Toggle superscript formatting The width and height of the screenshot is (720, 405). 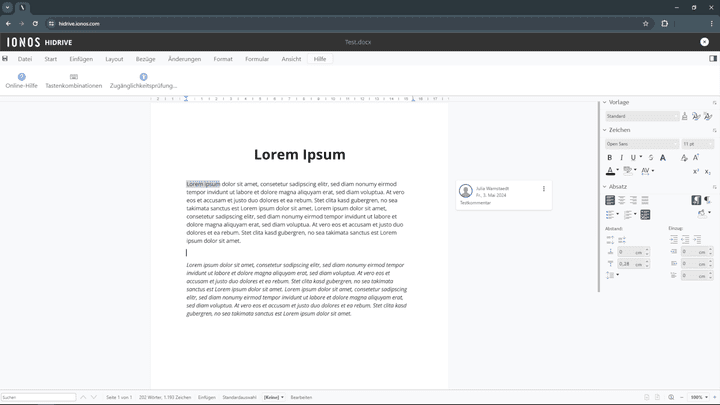point(696,171)
